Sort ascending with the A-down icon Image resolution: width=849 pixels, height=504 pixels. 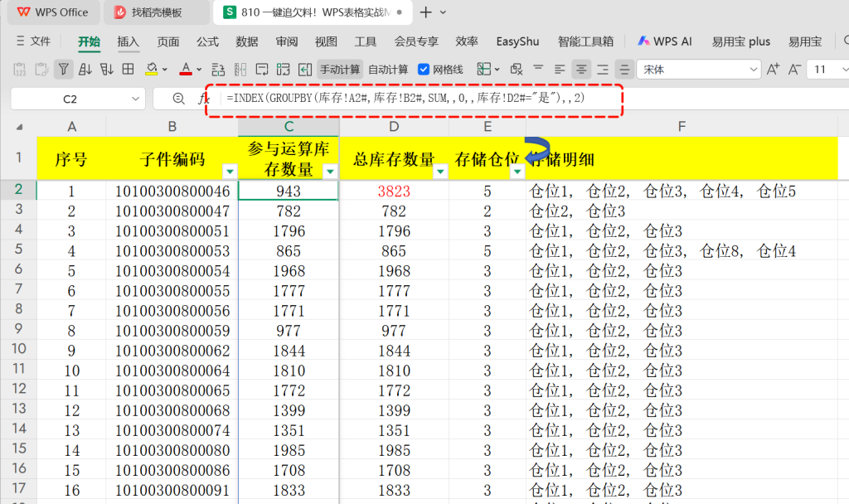(85, 70)
